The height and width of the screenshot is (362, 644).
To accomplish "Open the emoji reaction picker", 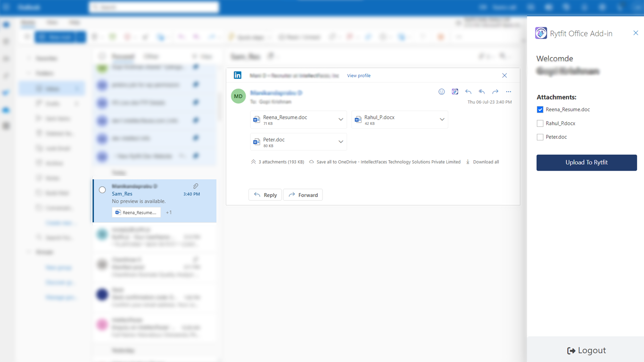I will pos(442,92).
